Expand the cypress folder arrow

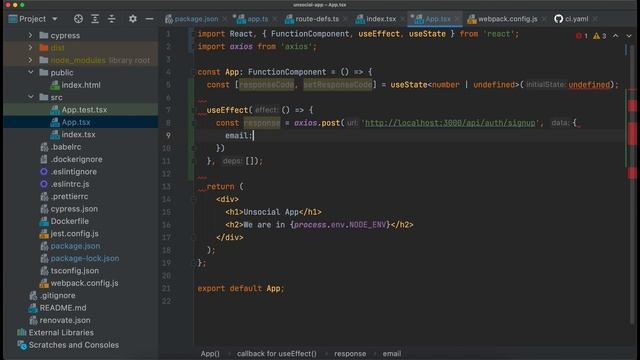pyautogui.click(x=30, y=36)
